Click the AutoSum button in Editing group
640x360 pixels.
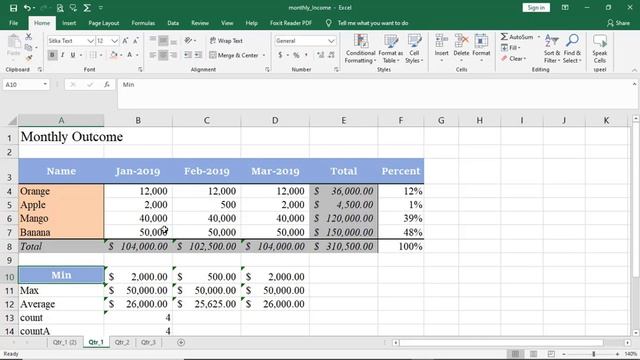coord(517,37)
